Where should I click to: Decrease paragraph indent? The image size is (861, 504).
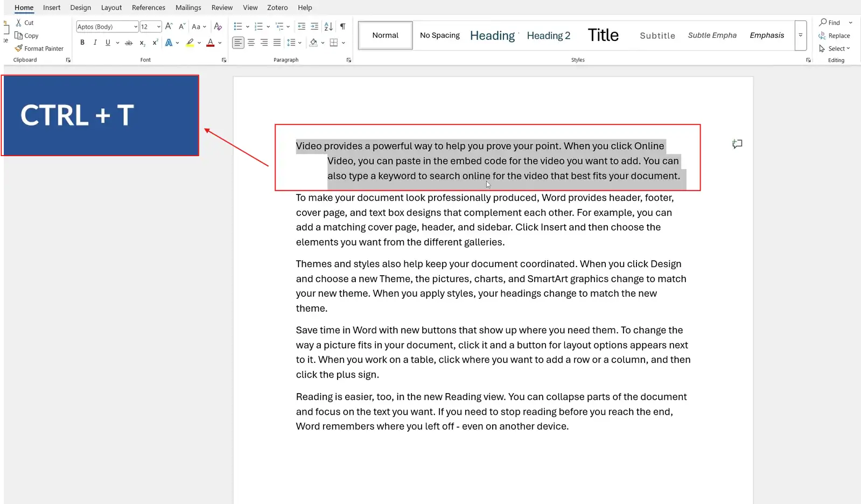point(302,26)
